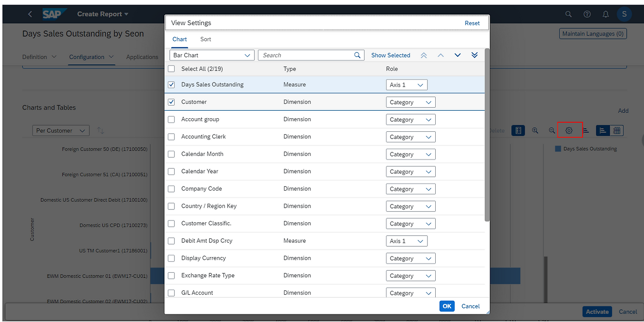Switch to table view grid icon

click(617, 130)
